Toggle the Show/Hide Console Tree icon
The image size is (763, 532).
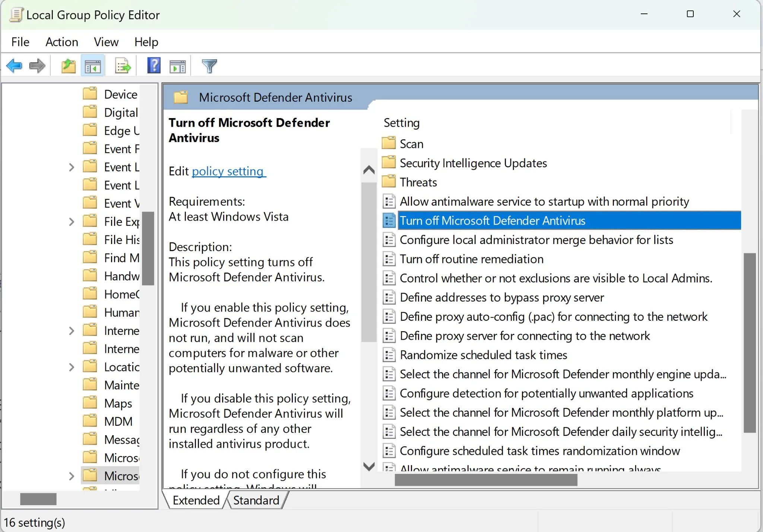click(92, 66)
